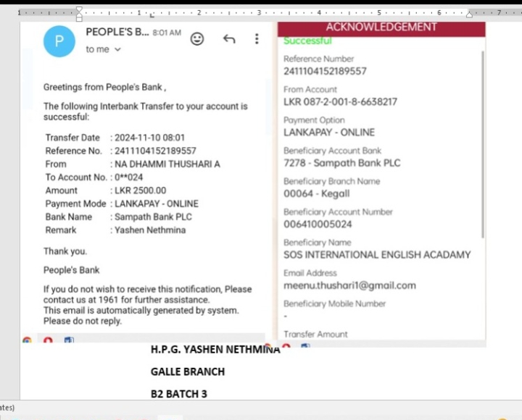This screenshot has height=420, width=522.
Task: Click Transfer Date value 2024-11-10 08:01
Action: pyautogui.click(x=149, y=138)
